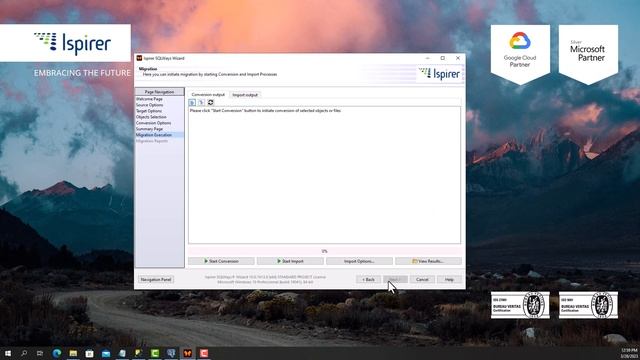
Task: Select Migration Execution in navigation list
Action: 159,135
